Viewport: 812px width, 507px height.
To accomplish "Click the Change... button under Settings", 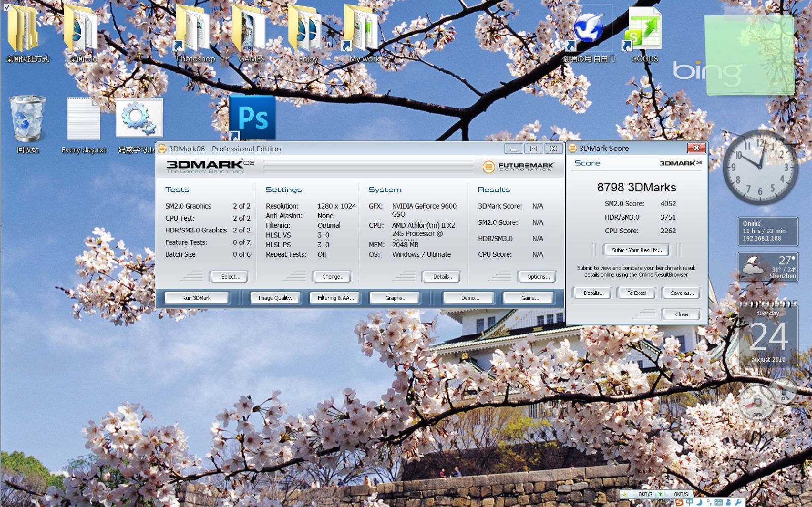I will 333,277.
